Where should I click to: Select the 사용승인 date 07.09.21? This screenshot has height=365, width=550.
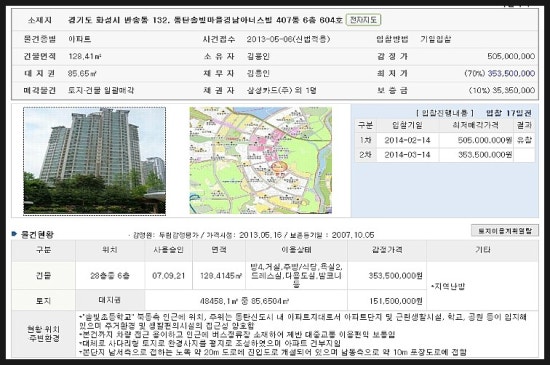click(168, 276)
